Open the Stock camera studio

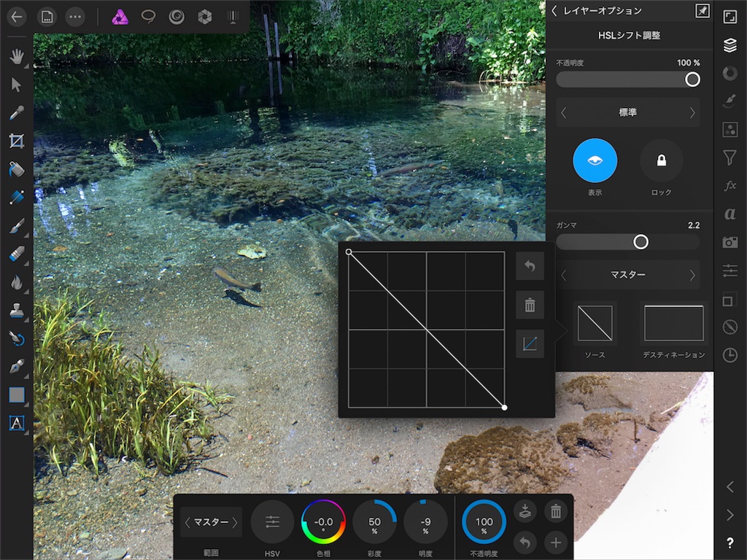tap(729, 242)
